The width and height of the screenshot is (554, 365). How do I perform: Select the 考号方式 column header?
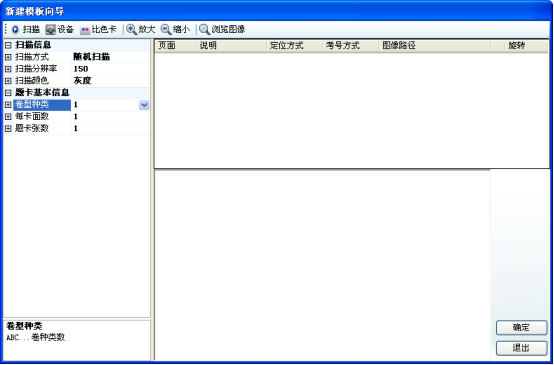click(351, 46)
